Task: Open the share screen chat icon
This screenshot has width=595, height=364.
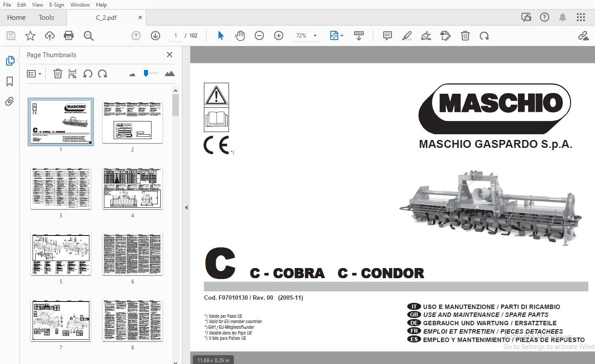Action: [526, 18]
